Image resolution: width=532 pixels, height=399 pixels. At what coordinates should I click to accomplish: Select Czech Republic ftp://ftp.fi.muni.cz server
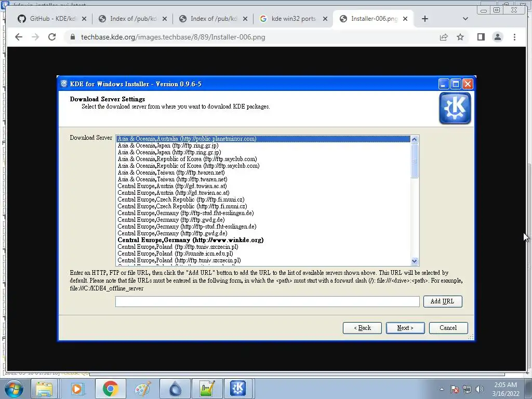click(x=263, y=199)
